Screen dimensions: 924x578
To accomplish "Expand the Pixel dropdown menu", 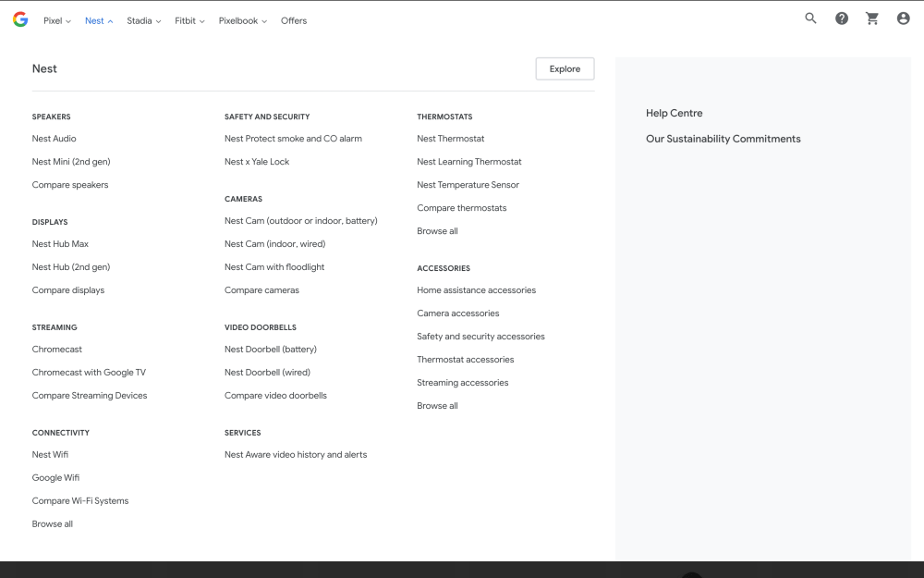I will [x=56, y=20].
